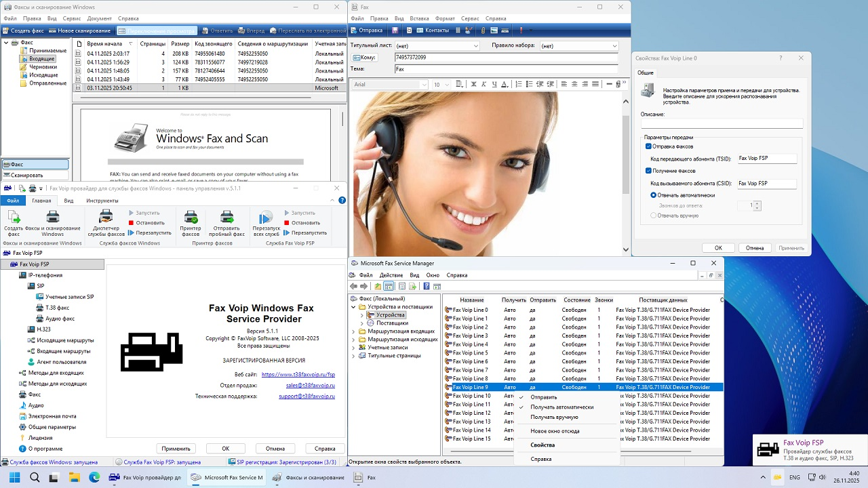Choose Свойства in the context menu
Screen dimensions: 868x488
pos(542,445)
